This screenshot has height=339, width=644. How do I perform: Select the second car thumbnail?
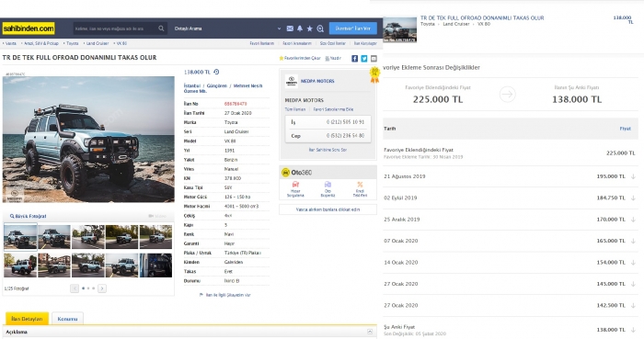(54, 237)
